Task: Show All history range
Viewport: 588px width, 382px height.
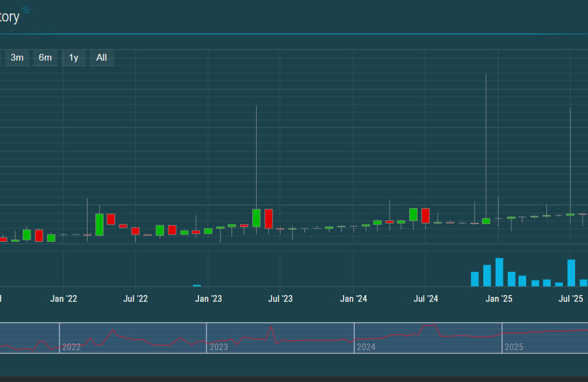Action: click(102, 58)
